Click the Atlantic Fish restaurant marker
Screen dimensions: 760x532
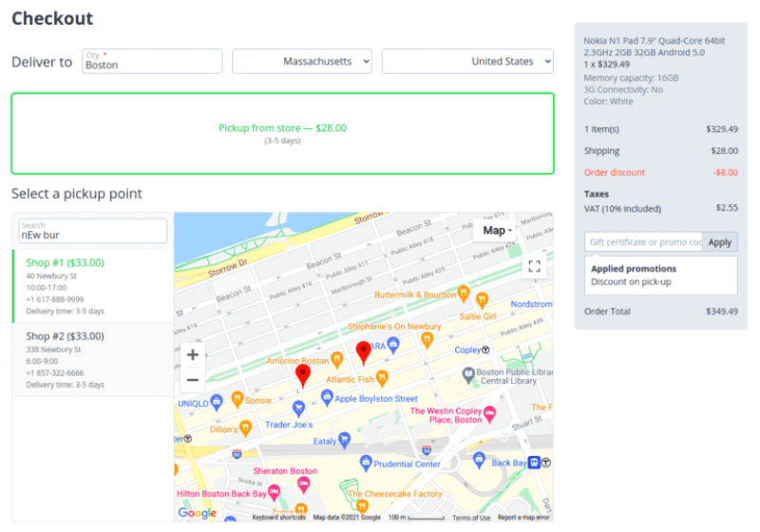(383, 379)
